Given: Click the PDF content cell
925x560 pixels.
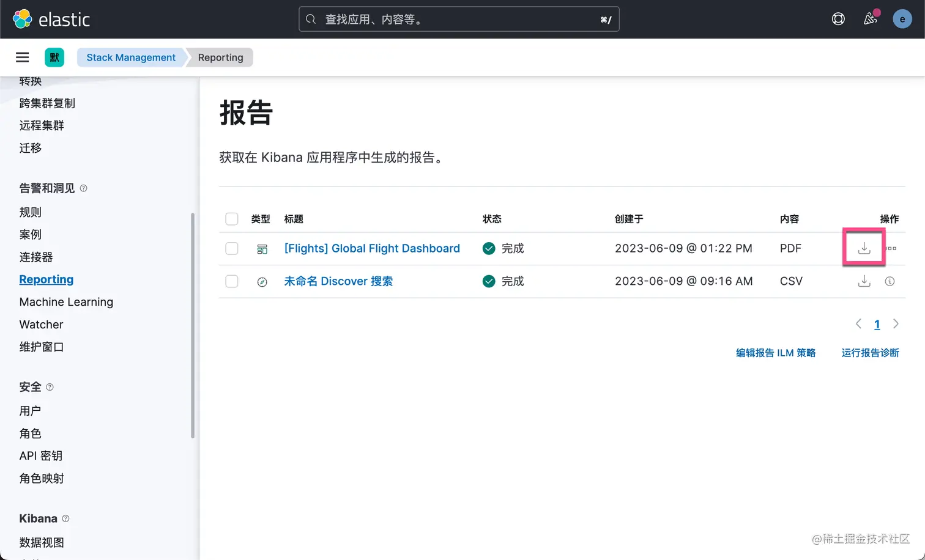Looking at the screenshot, I should (x=790, y=248).
